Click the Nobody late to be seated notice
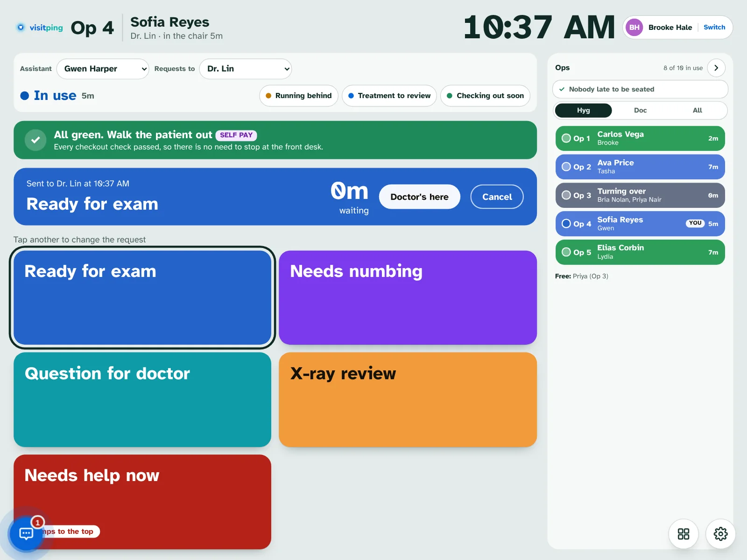Screen dimensions: 747x560 click(640, 89)
